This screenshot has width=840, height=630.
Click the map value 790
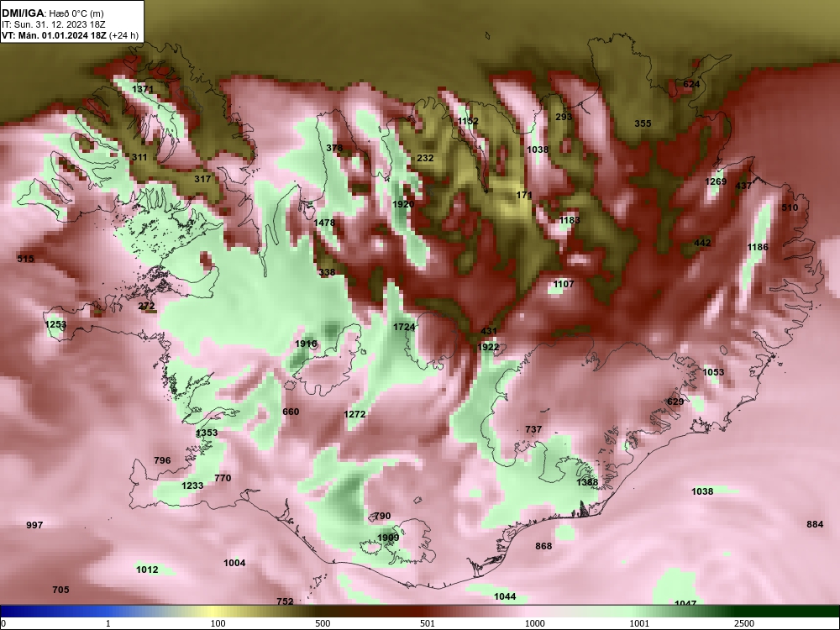coord(382,517)
